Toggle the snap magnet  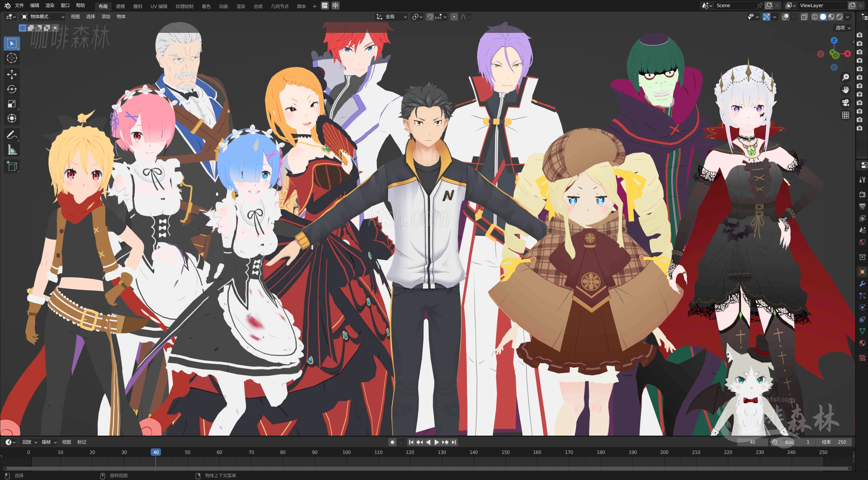click(x=430, y=17)
